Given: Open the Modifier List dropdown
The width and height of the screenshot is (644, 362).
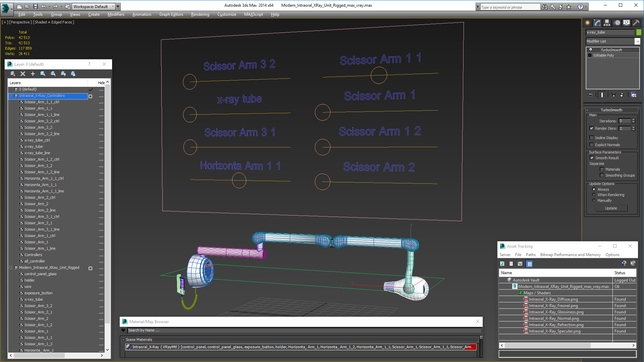Looking at the screenshot, I should pyautogui.click(x=637, y=41).
